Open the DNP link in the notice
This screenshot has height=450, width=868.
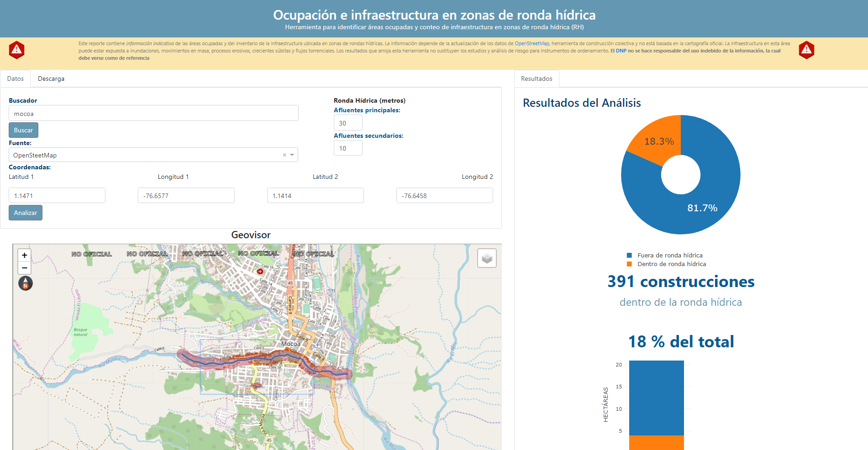[x=621, y=51]
